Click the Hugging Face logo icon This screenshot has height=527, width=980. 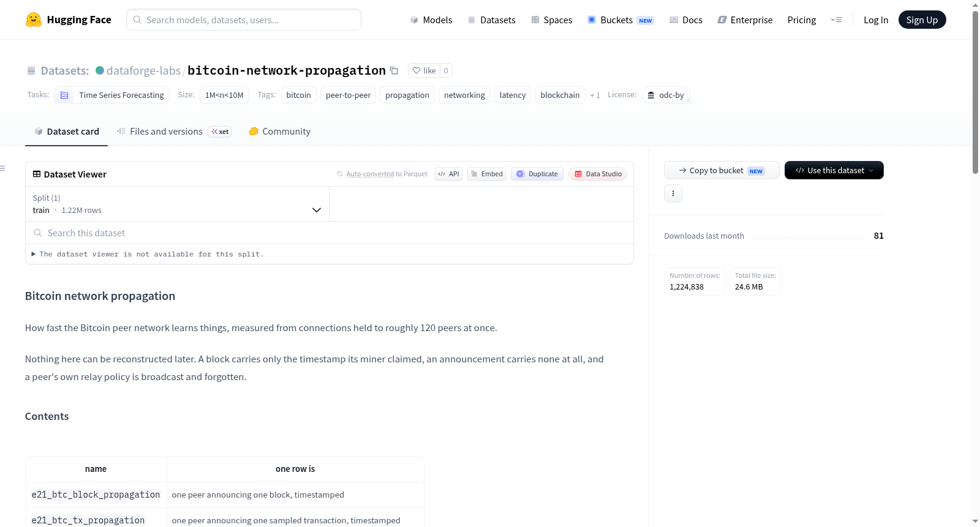(x=34, y=20)
